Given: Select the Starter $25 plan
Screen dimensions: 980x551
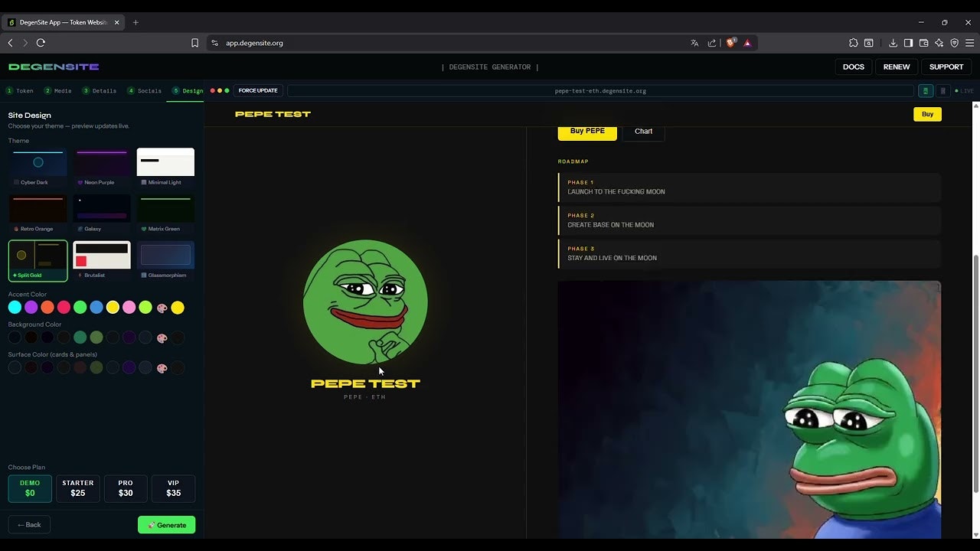Looking at the screenshot, I should (x=77, y=488).
